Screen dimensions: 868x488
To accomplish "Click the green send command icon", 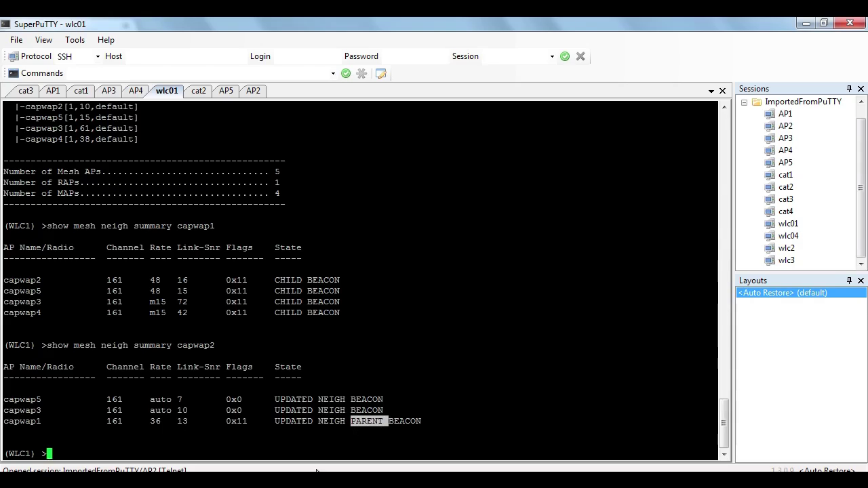I will [346, 73].
